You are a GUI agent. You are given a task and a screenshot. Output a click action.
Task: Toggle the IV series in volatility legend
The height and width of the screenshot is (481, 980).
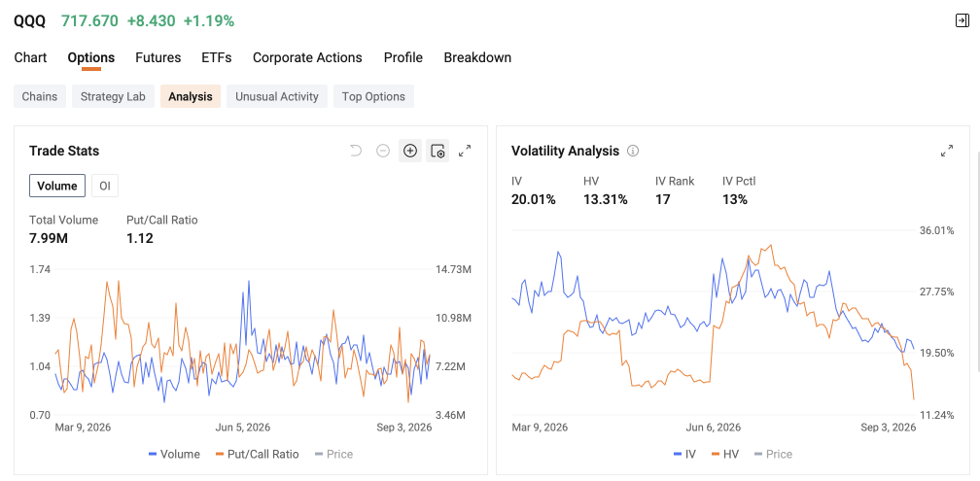point(685,454)
